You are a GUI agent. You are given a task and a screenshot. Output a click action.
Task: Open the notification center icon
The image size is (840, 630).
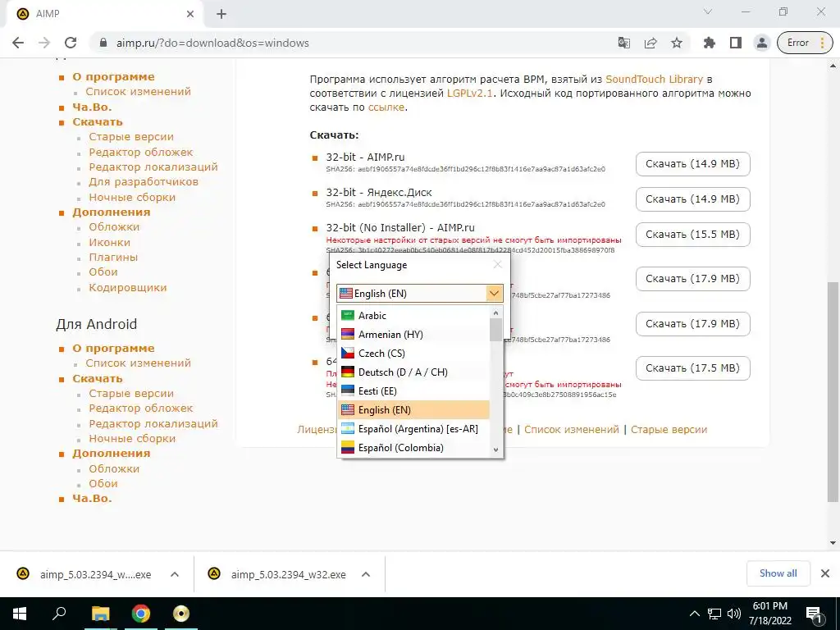click(x=815, y=614)
